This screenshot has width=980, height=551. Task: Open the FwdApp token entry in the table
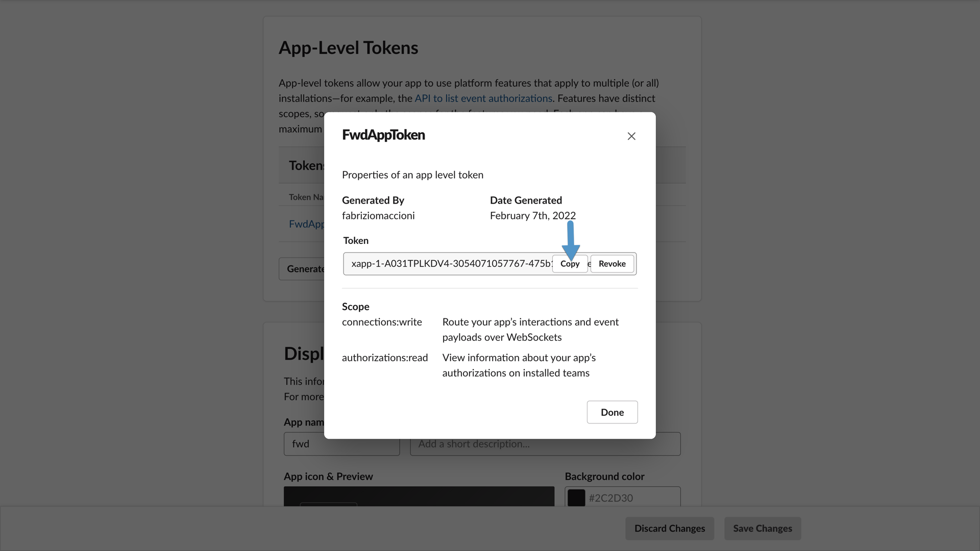click(306, 223)
